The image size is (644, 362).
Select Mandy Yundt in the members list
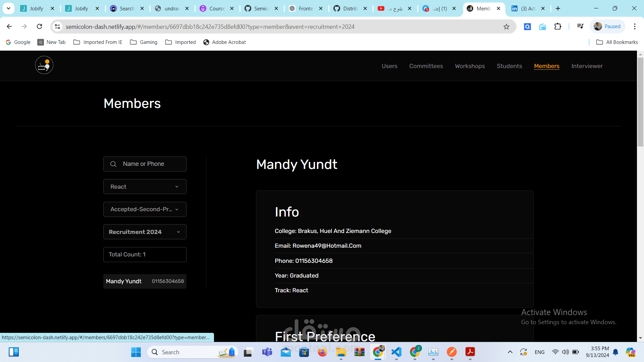coord(145,281)
